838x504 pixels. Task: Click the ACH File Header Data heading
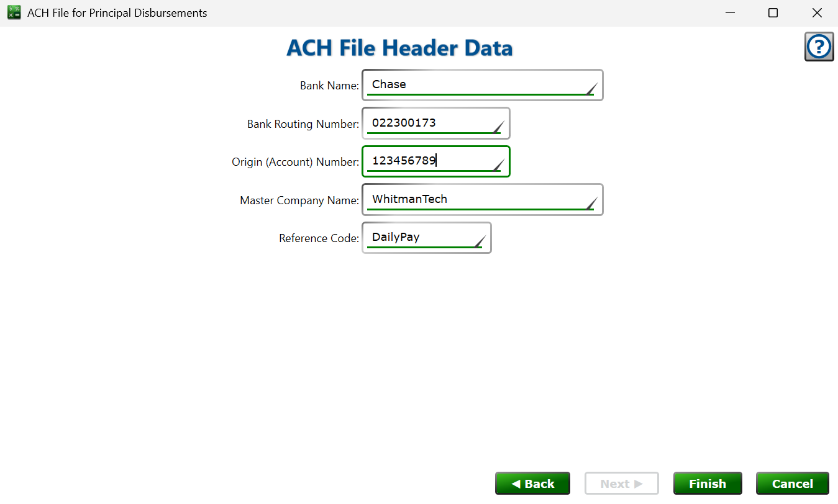(x=399, y=48)
